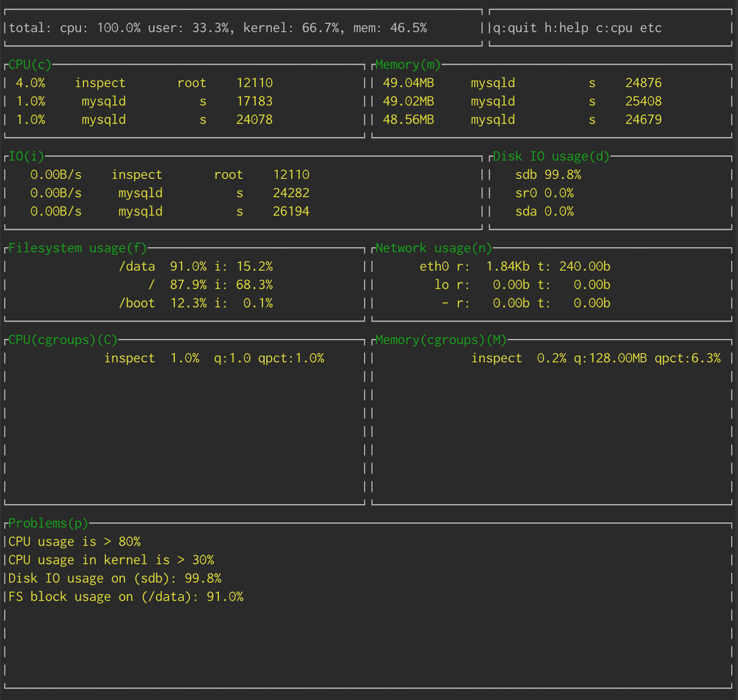The image size is (738, 700).
Task: Select the 15.2% inode usage for /data
Action: (x=255, y=267)
